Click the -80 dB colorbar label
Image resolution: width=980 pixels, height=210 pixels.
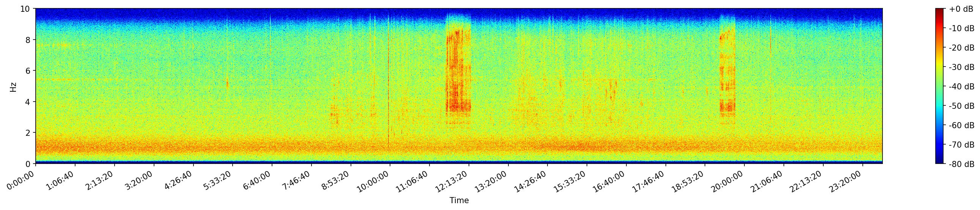point(961,164)
